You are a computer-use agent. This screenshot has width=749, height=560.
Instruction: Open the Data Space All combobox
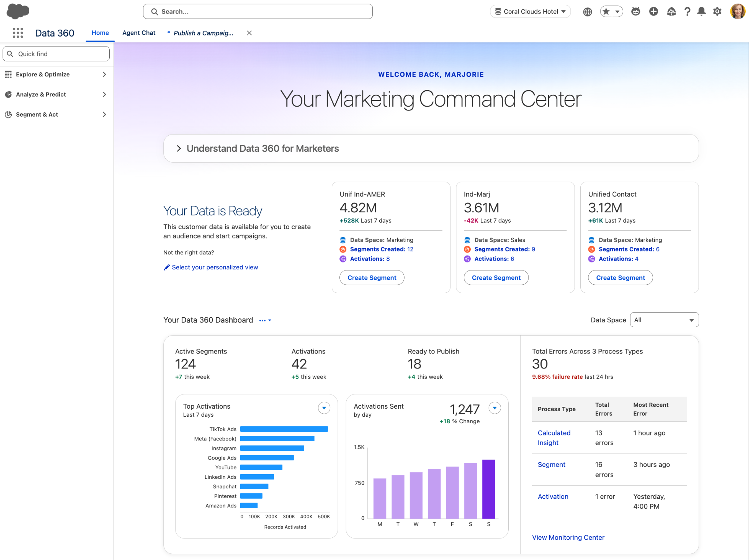tap(664, 320)
